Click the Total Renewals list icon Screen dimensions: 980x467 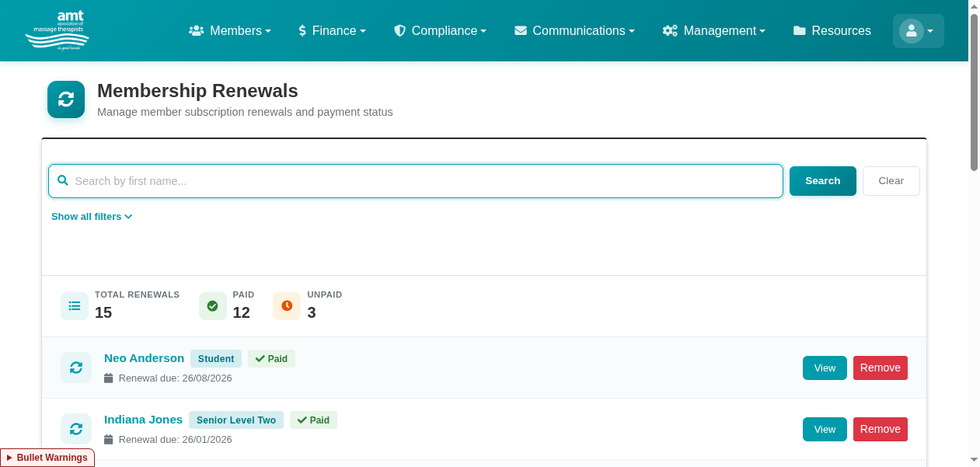tap(75, 305)
